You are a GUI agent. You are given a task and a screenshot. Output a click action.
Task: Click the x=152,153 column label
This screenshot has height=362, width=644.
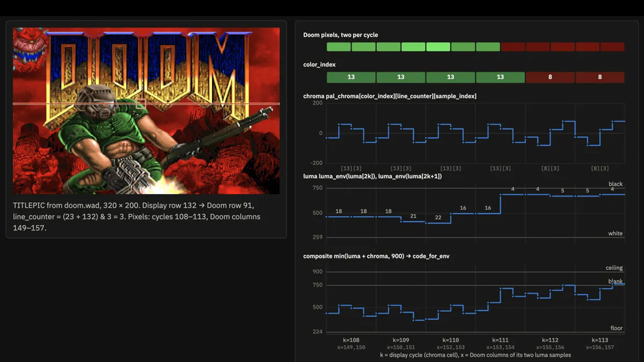pos(451,347)
